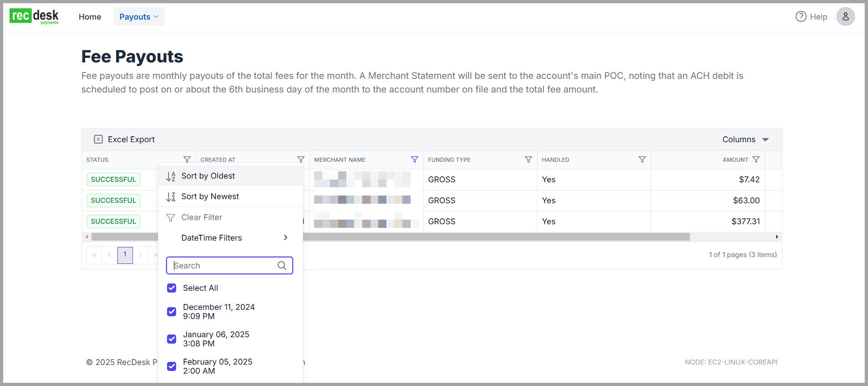Open the Handled column filter icon
Viewport: 868px width, 386px height.
click(642, 160)
